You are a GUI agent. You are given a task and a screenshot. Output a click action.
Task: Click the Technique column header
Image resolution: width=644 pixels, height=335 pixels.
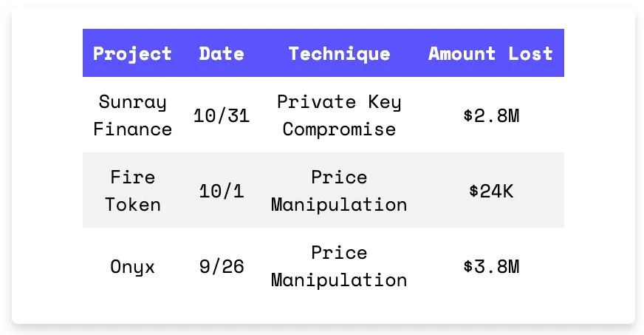coord(339,54)
